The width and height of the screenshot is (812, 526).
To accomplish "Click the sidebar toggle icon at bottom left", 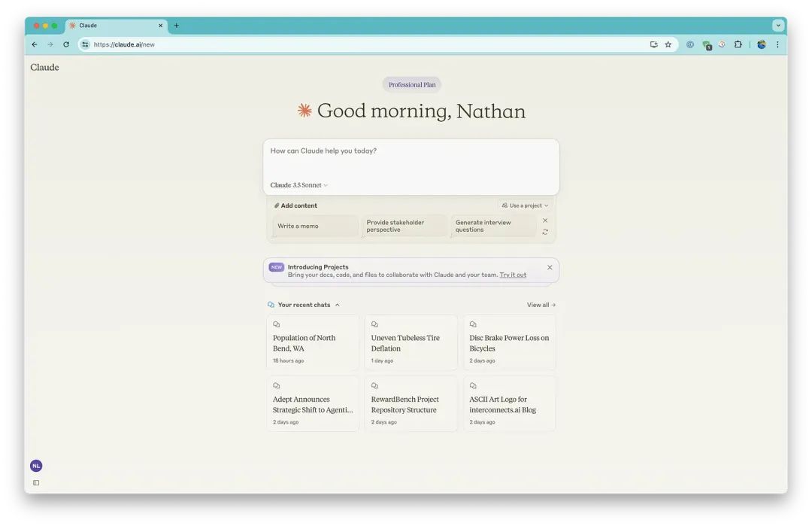I will coord(36,482).
